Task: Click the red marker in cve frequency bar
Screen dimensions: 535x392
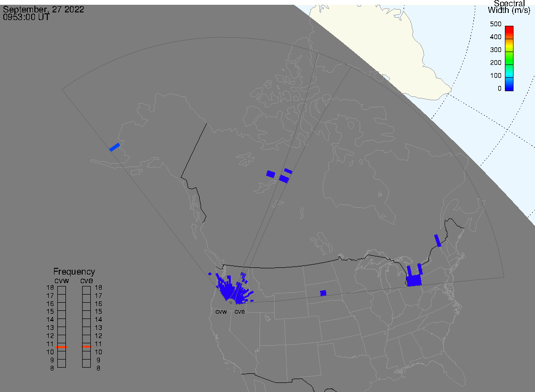Action: pos(86,347)
